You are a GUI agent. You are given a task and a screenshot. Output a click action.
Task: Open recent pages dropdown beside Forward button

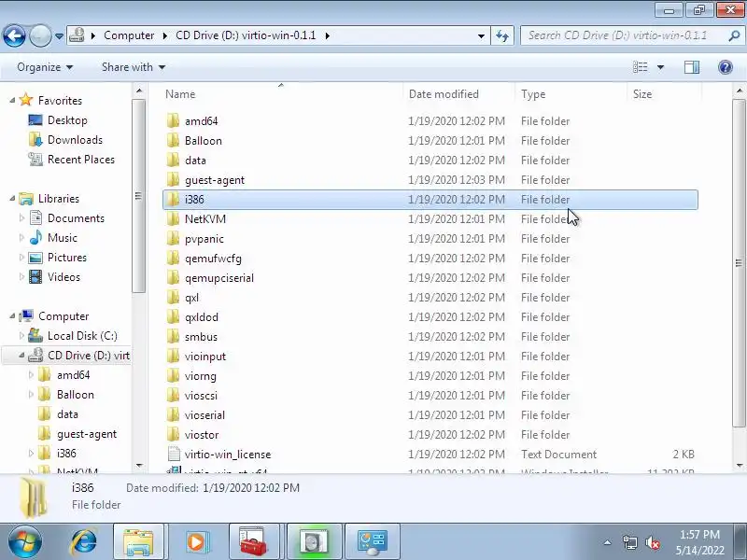[59, 36]
